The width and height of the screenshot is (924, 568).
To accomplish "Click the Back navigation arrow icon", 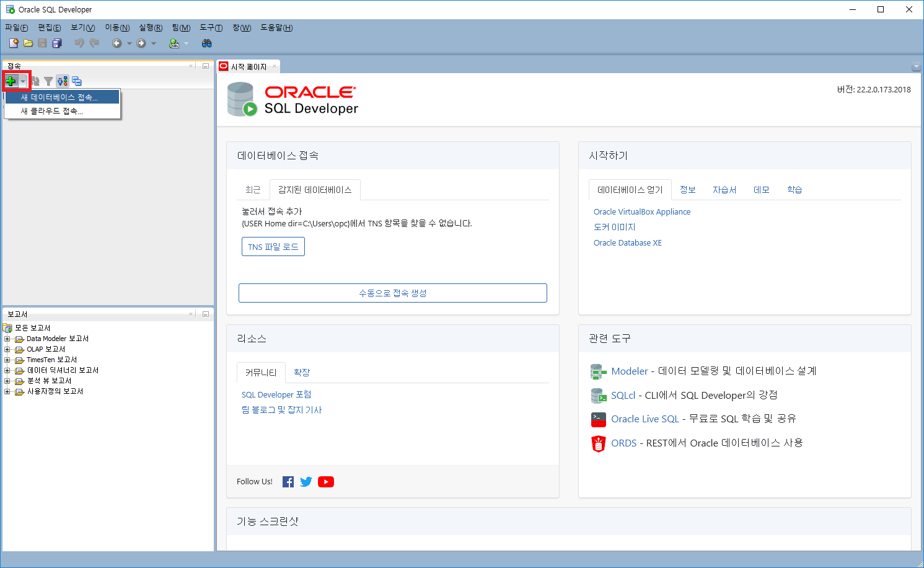I will pos(117,43).
